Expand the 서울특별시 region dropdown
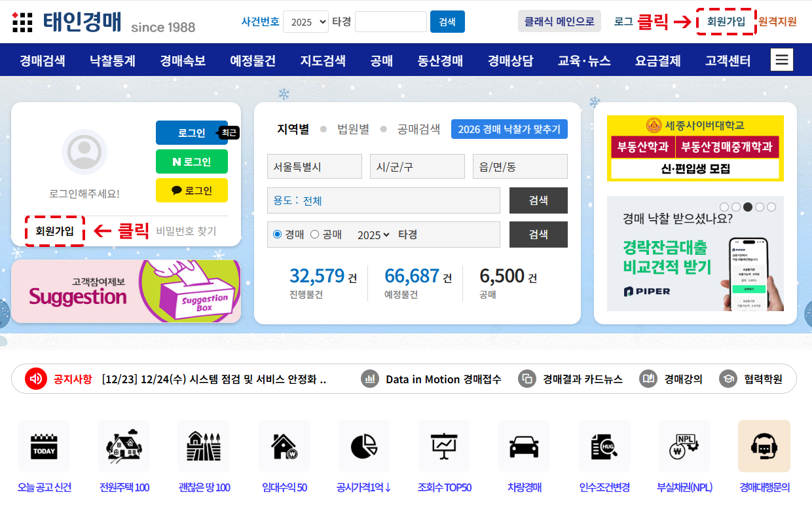This screenshot has width=812, height=509. tap(314, 166)
